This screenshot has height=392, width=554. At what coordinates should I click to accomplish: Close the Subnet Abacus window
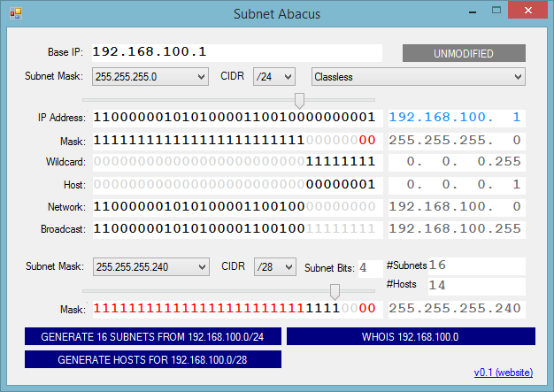pos(527,11)
